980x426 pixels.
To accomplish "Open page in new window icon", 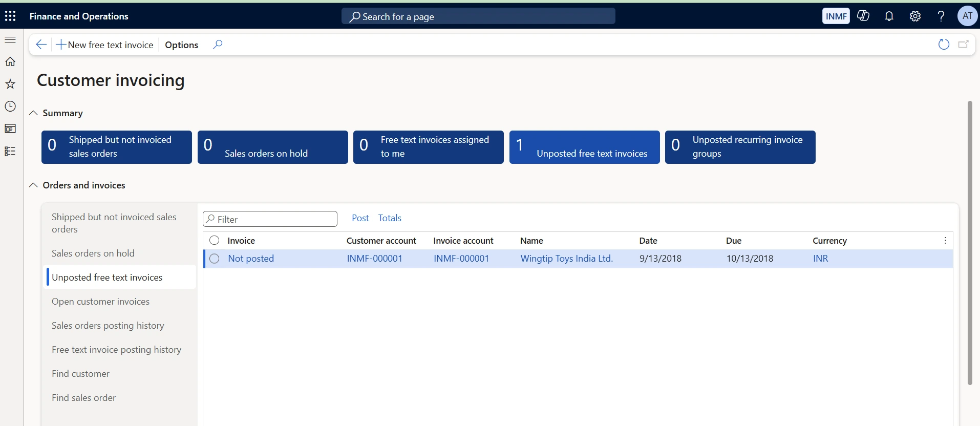I will tap(964, 45).
